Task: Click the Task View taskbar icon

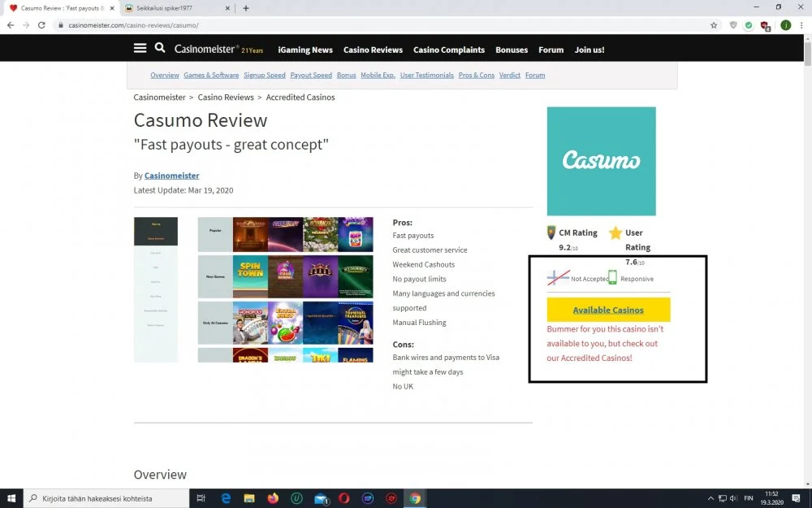Action: pos(201,498)
